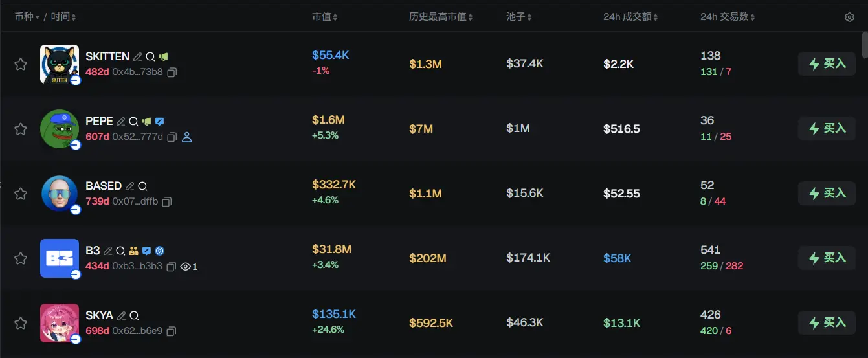Sort by 24h 成交额 column

click(x=630, y=17)
